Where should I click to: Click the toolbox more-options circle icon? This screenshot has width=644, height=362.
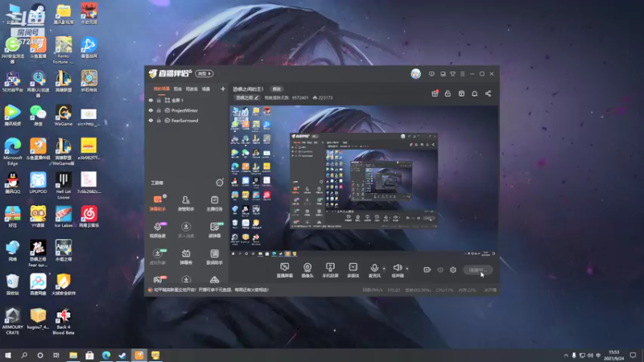tap(220, 183)
